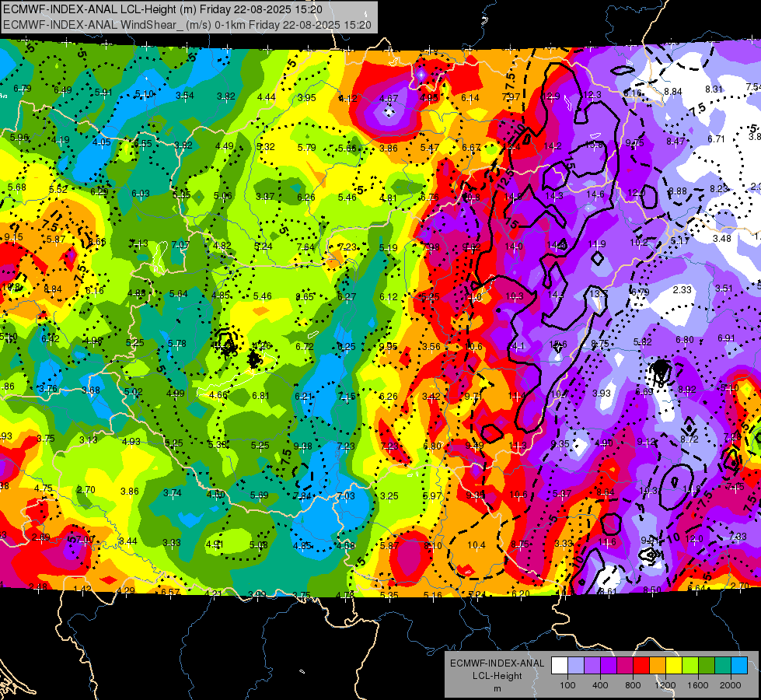Click the wind shear value 8.10
761x700 pixels.
point(433,545)
